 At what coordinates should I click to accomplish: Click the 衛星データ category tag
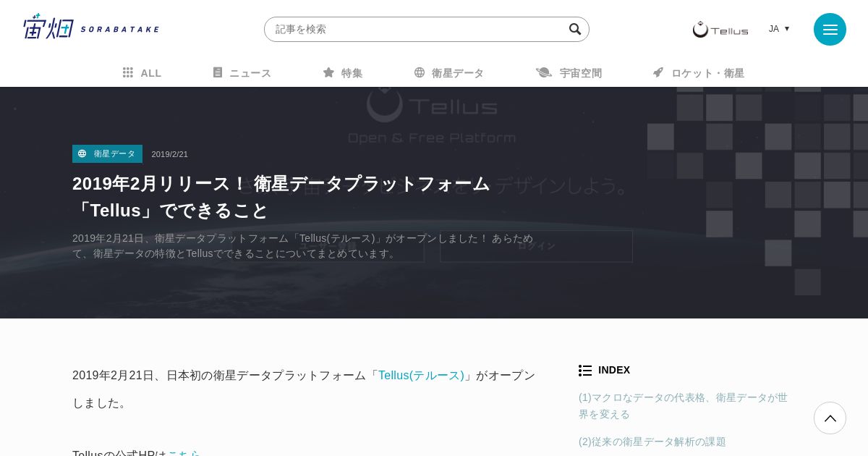point(107,153)
